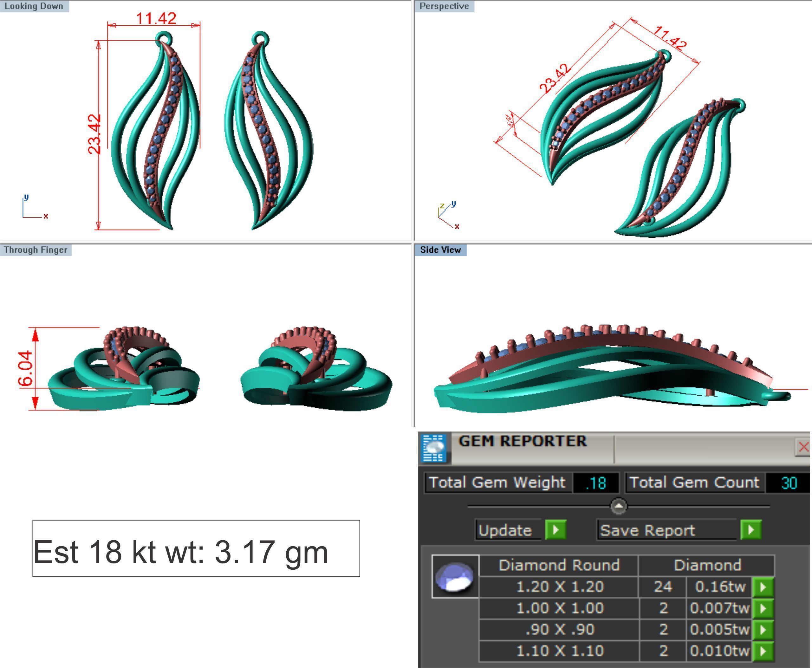The height and width of the screenshot is (668, 812).
Task: Click green arrow next to Update
Action: pos(555,530)
